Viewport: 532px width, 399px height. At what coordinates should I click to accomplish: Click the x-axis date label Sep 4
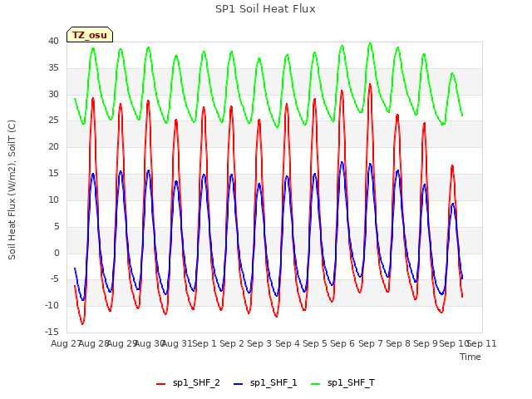[x=288, y=343]
